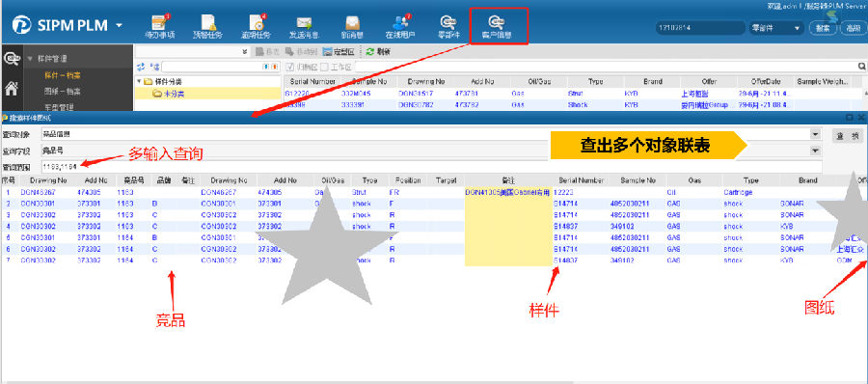Click cell S12220 in the main table

click(296, 94)
